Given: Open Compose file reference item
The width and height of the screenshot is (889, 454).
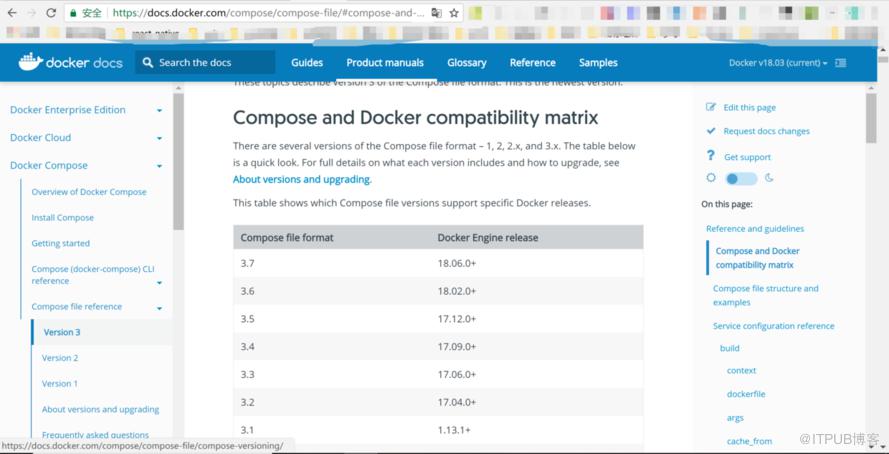Looking at the screenshot, I should pos(77,307).
